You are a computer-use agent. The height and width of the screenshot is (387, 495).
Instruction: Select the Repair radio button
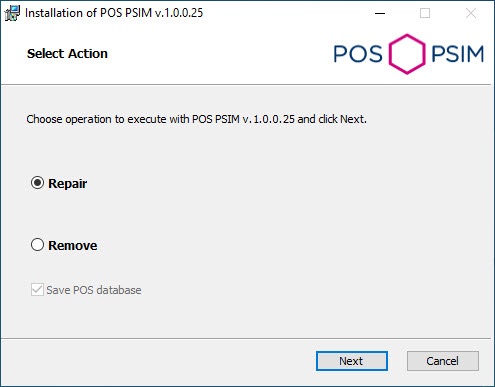(x=37, y=183)
